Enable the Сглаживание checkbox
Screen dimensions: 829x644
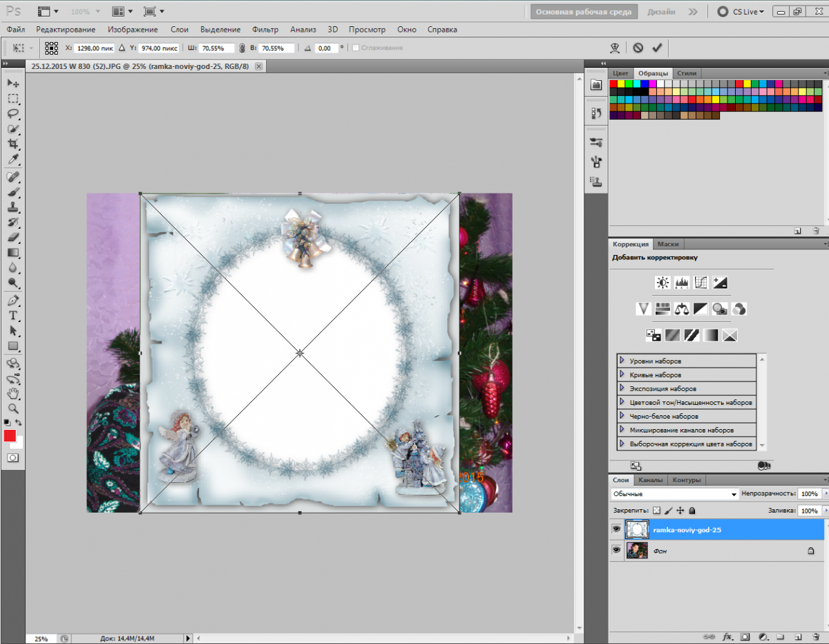(x=356, y=48)
